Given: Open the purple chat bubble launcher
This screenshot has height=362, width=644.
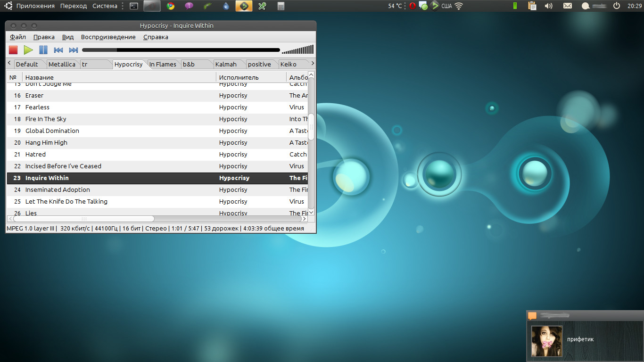Looking at the screenshot, I should 189,6.
